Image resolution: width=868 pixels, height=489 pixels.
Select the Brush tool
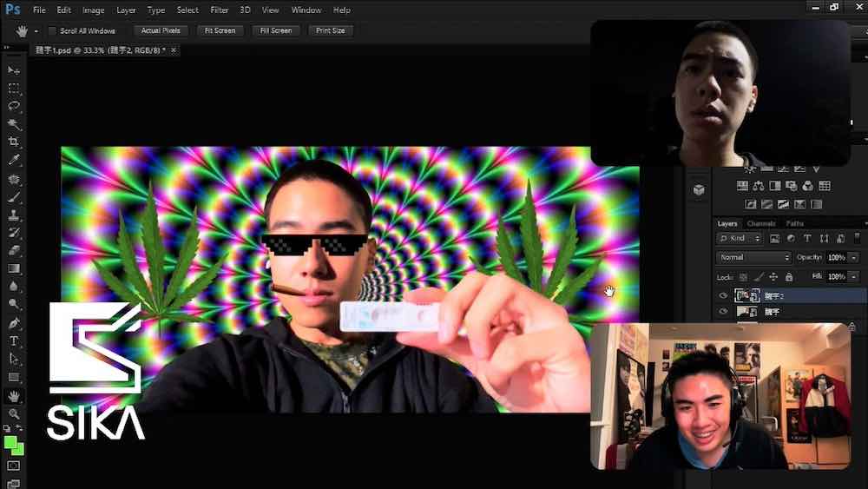coord(14,197)
